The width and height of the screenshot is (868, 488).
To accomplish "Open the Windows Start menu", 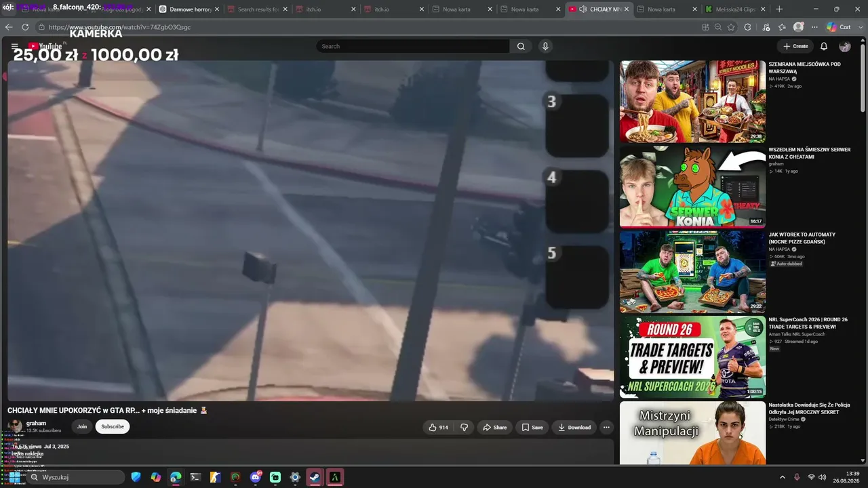I will coord(14,477).
